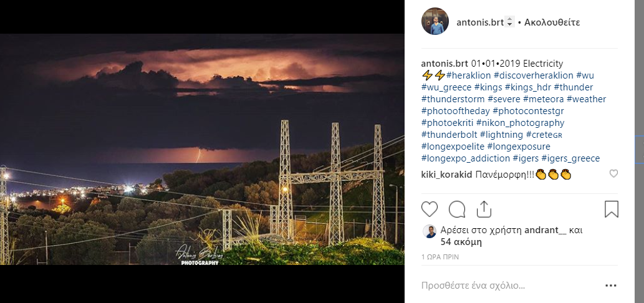Click the 1 ΩΡΑ ΠΡΙΝ timestamp
The height and width of the screenshot is (303, 644).
coord(443,257)
